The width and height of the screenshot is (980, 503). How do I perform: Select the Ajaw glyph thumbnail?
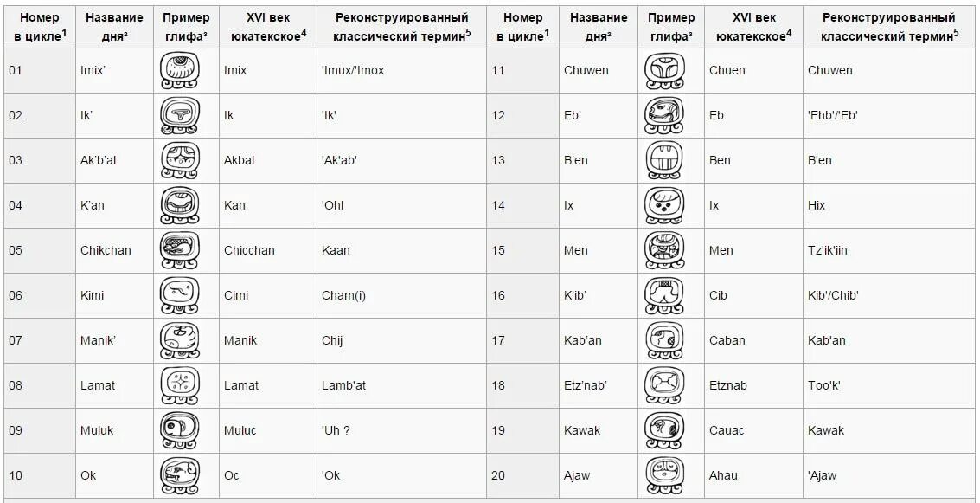[x=664, y=476]
